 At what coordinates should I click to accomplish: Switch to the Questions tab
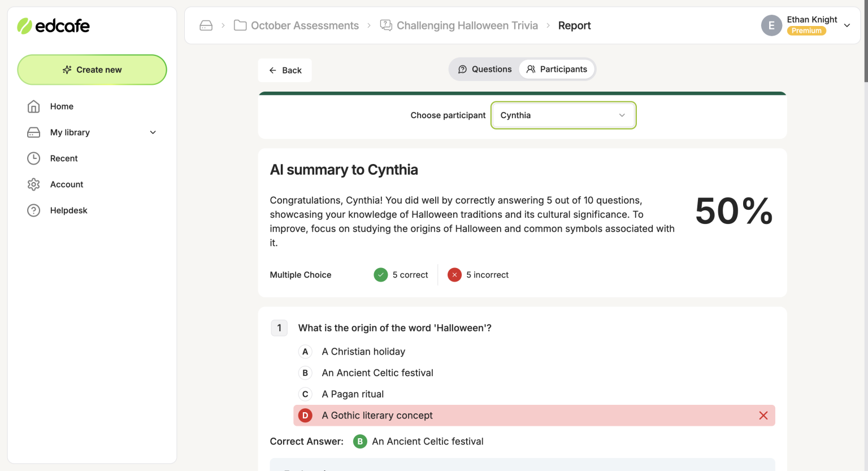pyautogui.click(x=485, y=68)
